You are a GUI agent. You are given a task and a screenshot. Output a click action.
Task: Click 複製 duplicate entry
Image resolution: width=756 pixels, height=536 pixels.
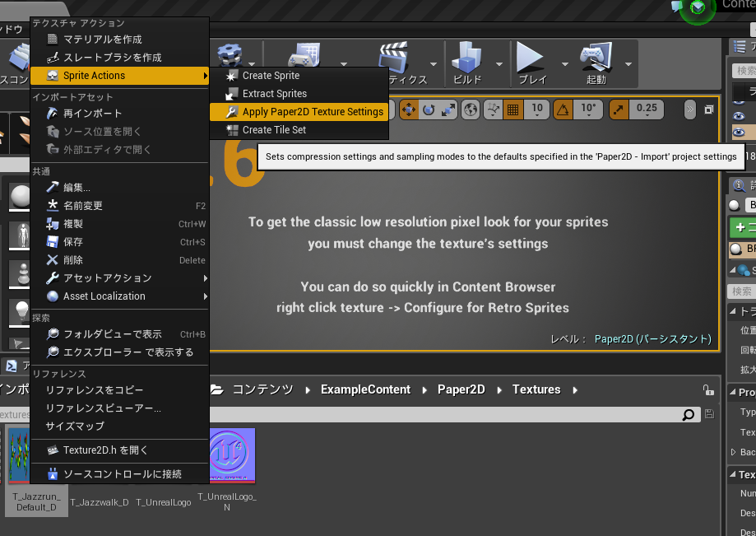119,224
